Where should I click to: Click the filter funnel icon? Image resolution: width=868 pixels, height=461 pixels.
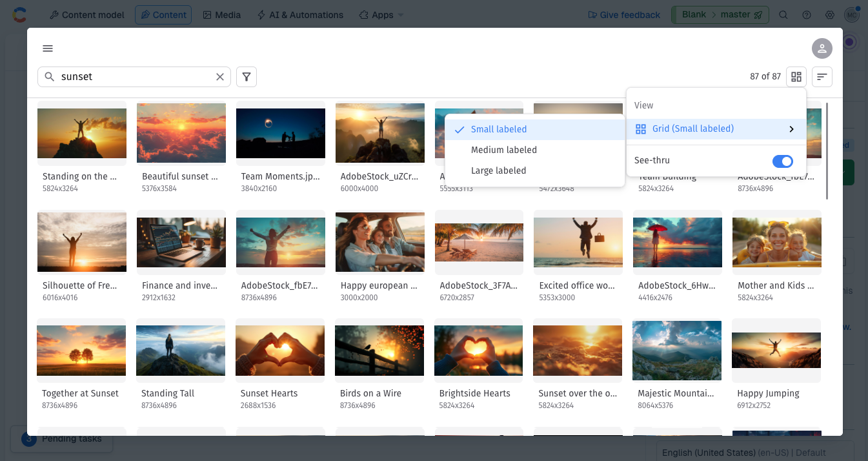[x=247, y=77]
